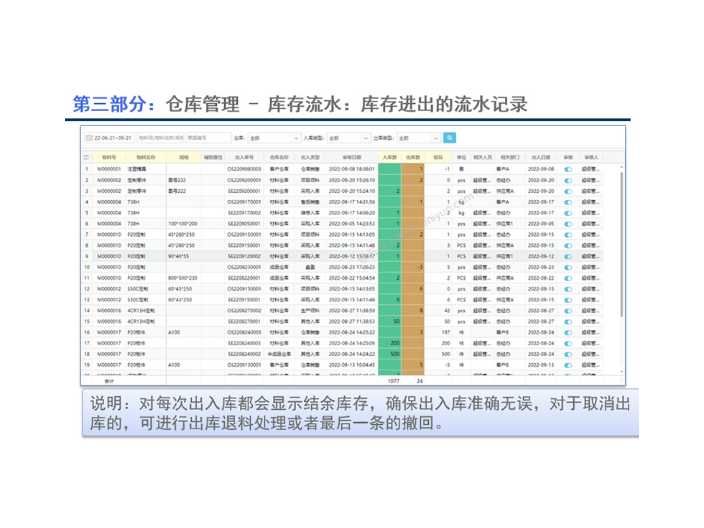Viewport: 704px width, 528px height.
Task: Toggle the audit switch in row 3
Action: [568, 191]
